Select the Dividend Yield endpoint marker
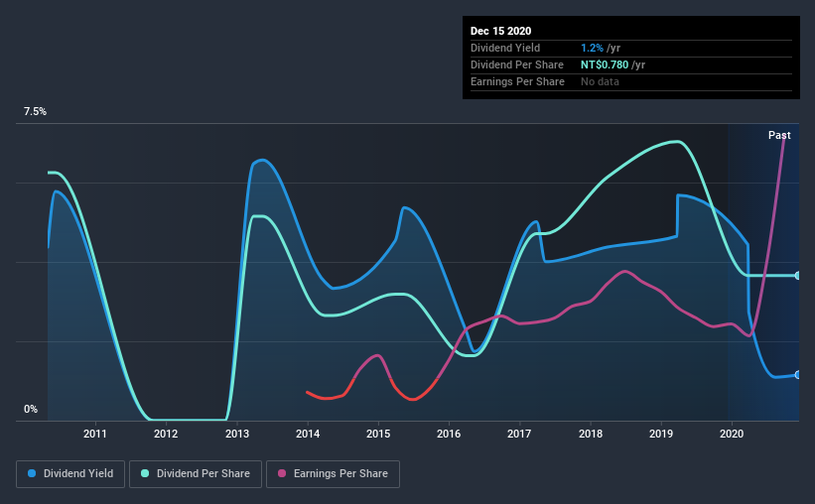815x504 pixels. [x=797, y=375]
